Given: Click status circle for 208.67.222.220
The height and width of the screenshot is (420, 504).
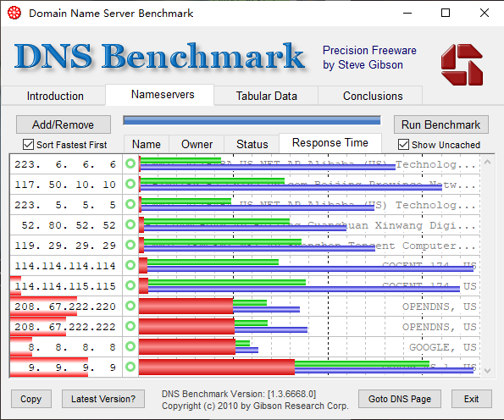Looking at the screenshot, I should 130,306.
